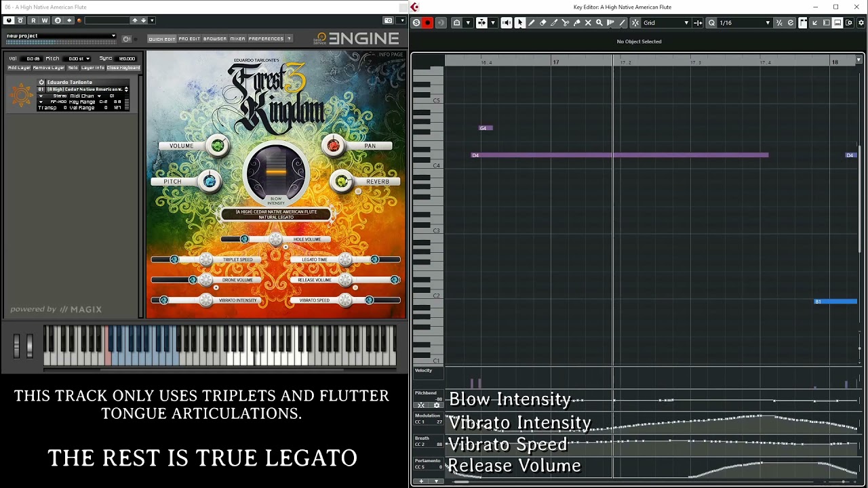Select the long D4 note in piano roll
The image size is (868, 488).
(620, 155)
